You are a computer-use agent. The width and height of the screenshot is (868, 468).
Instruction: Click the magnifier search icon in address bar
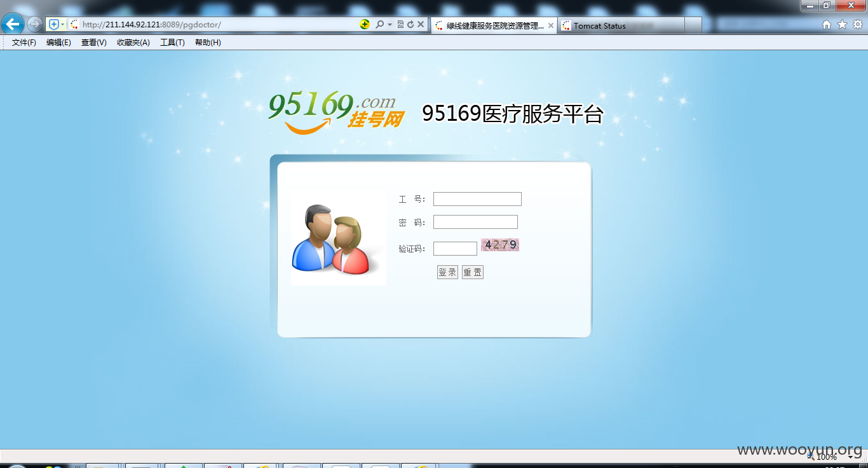(379, 24)
